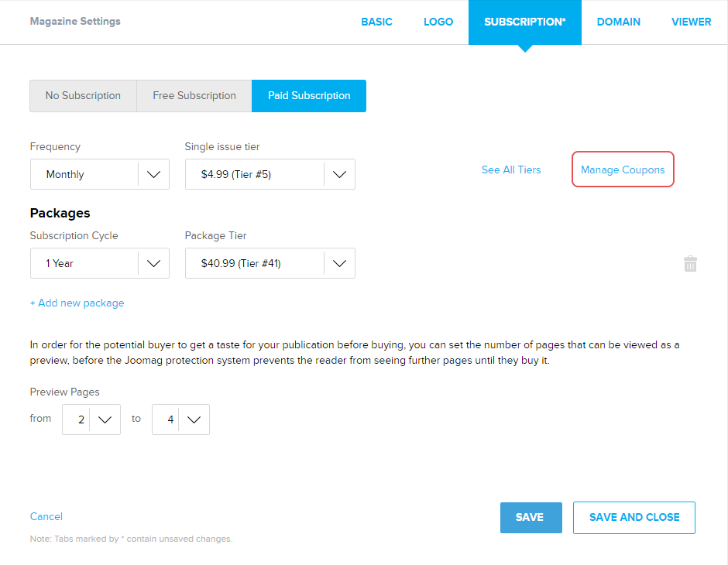Expand the Package Tier dropdown

coord(270,264)
